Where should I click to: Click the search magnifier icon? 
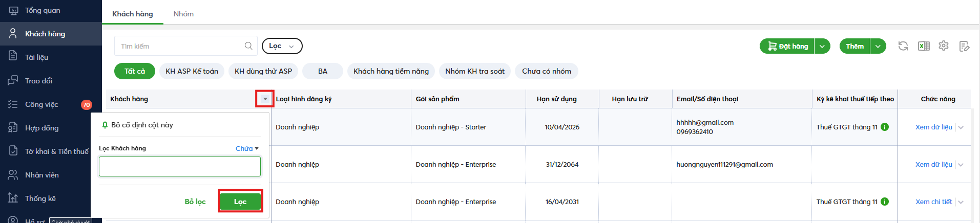248,46
